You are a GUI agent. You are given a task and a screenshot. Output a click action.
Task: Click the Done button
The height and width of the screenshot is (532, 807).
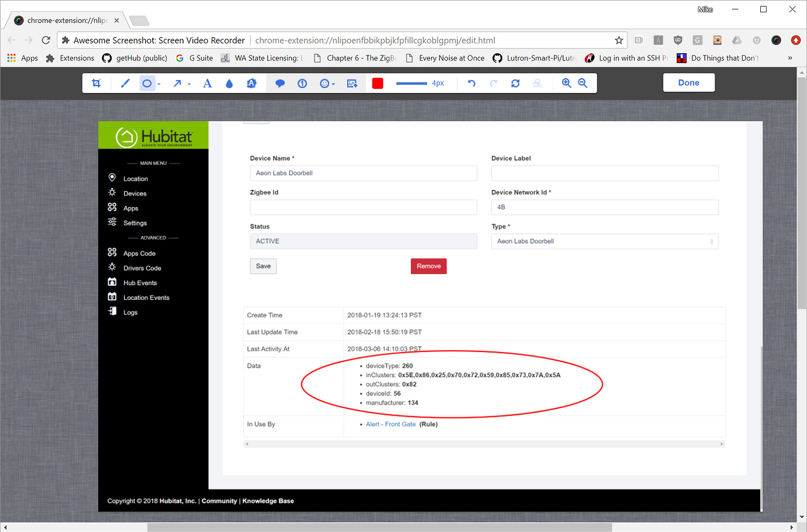(689, 82)
